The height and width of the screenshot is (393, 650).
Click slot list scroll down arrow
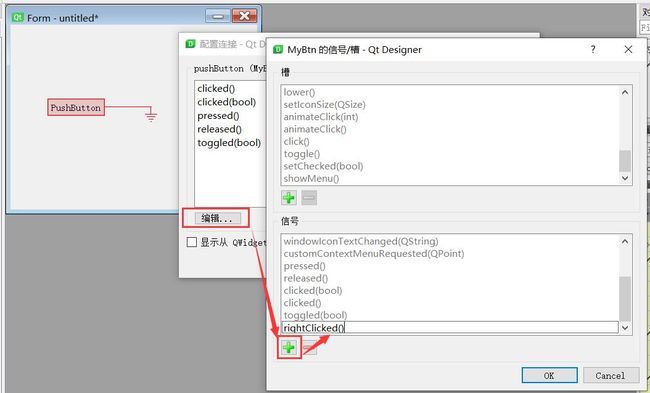coord(625,178)
